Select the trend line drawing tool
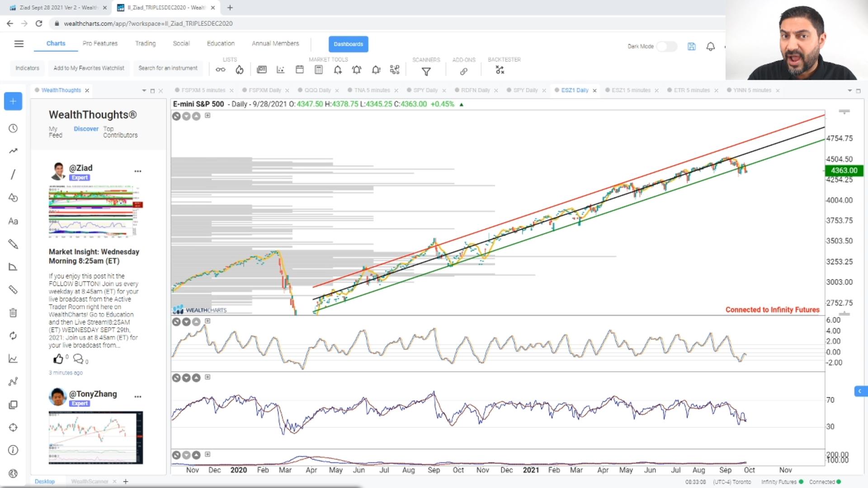Image resolution: width=868 pixels, height=488 pixels. tap(13, 151)
